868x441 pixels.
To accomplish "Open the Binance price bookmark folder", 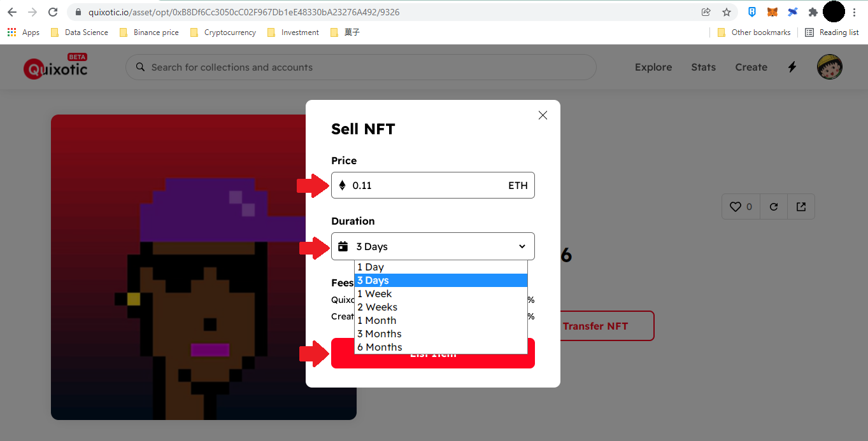I will tap(149, 32).
